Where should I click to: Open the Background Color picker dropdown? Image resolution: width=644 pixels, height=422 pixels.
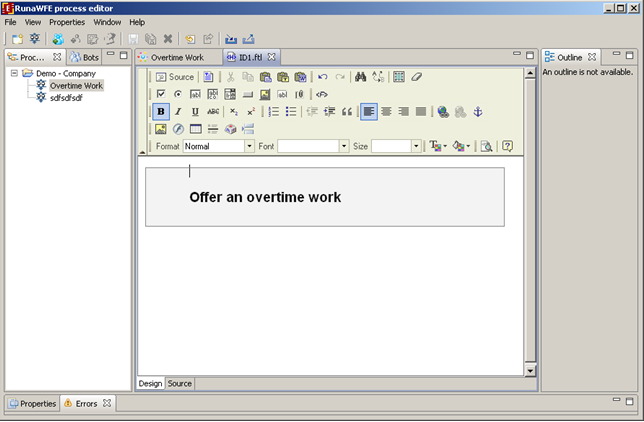point(461,146)
